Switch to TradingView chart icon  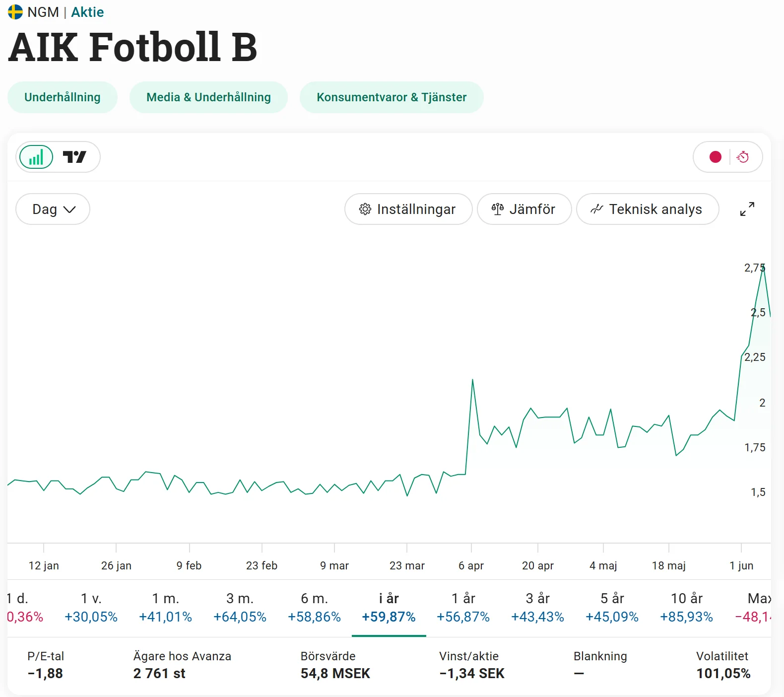(74, 157)
